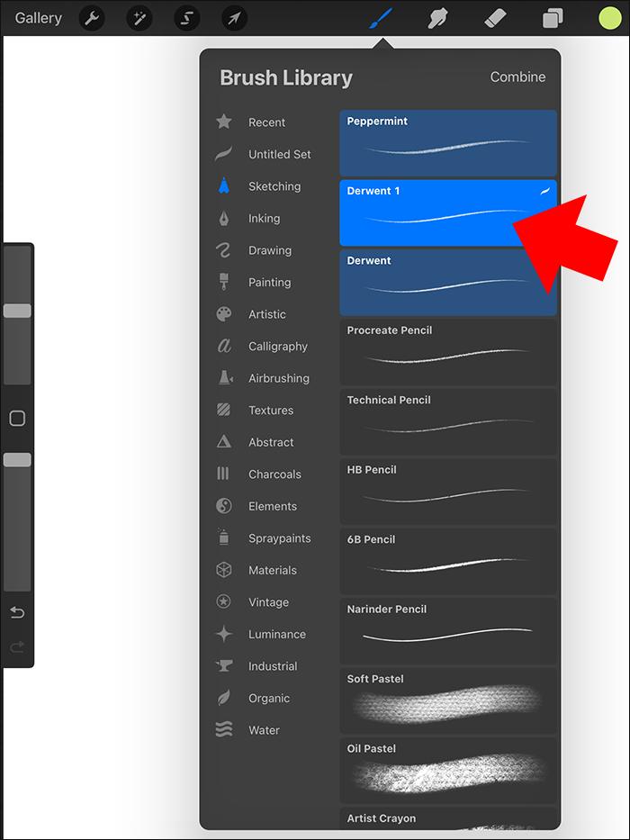Click the Luminance sparkle icon
The width and height of the screenshot is (630, 840).
224,635
